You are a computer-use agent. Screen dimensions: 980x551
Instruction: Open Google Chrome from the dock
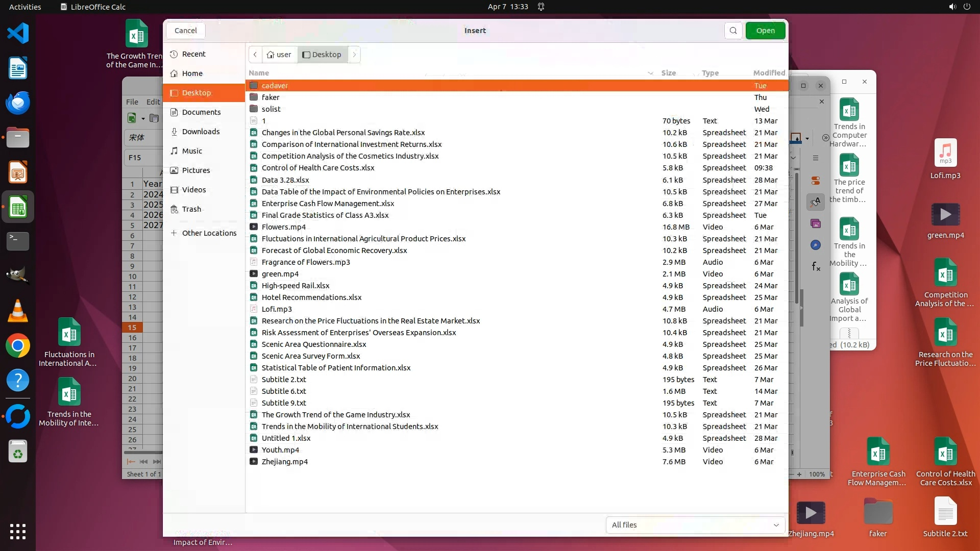pyautogui.click(x=18, y=346)
